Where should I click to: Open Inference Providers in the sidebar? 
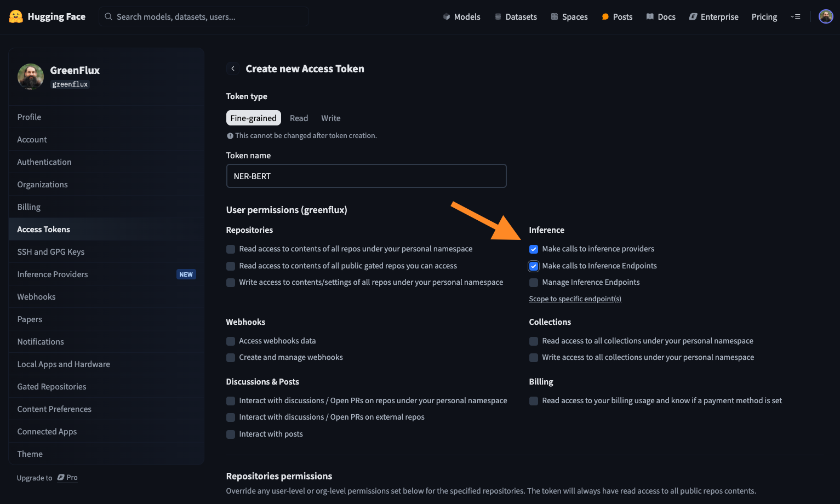click(x=53, y=274)
